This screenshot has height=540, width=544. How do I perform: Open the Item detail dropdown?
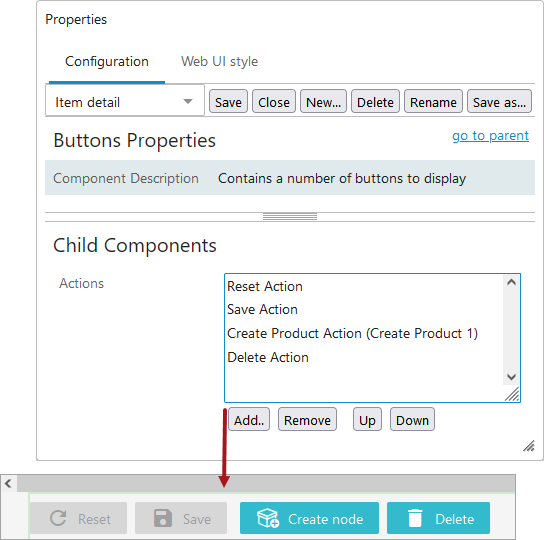[x=125, y=102]
